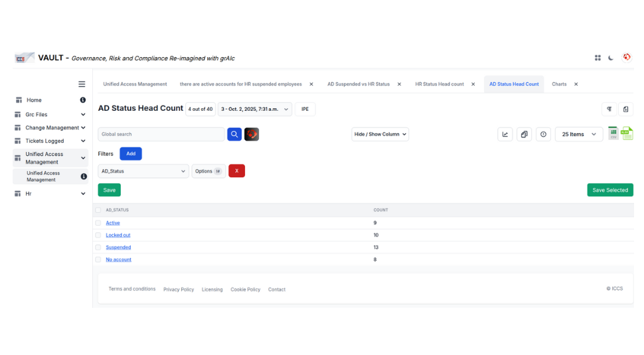Check the Locked out row checkbox

[98, 235]
